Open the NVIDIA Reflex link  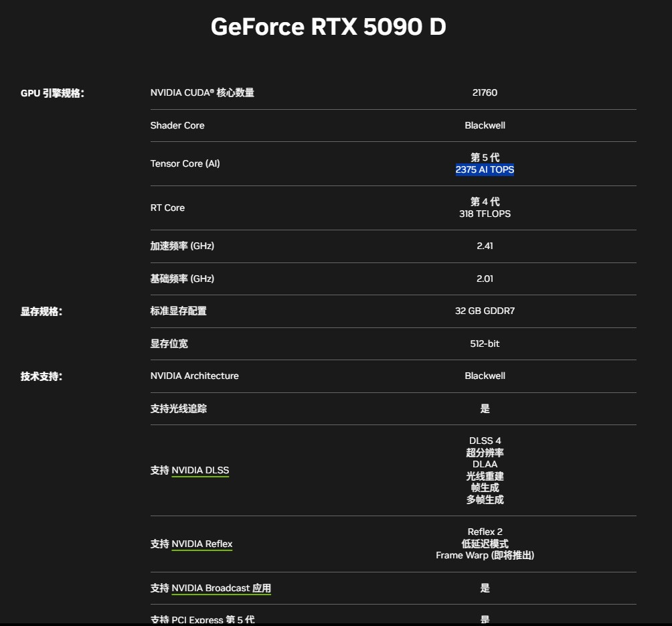point(201,544)
